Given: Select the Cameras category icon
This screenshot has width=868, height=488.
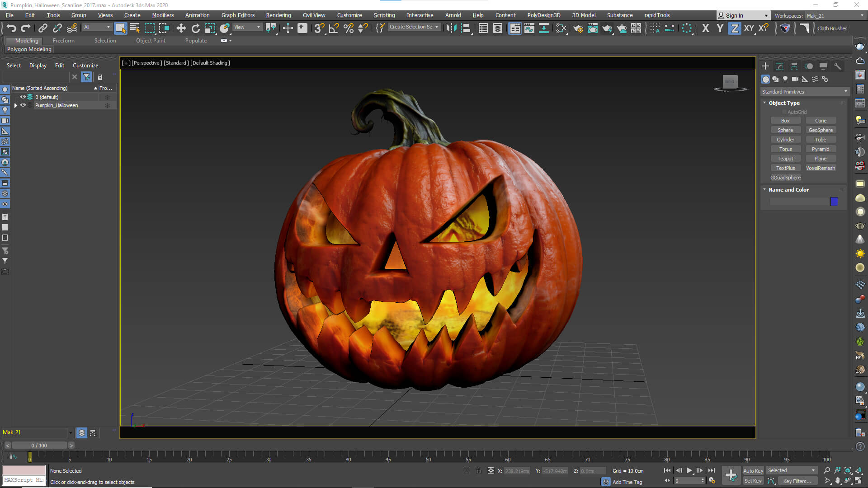Looking at the screenshot, I should 795,79.
